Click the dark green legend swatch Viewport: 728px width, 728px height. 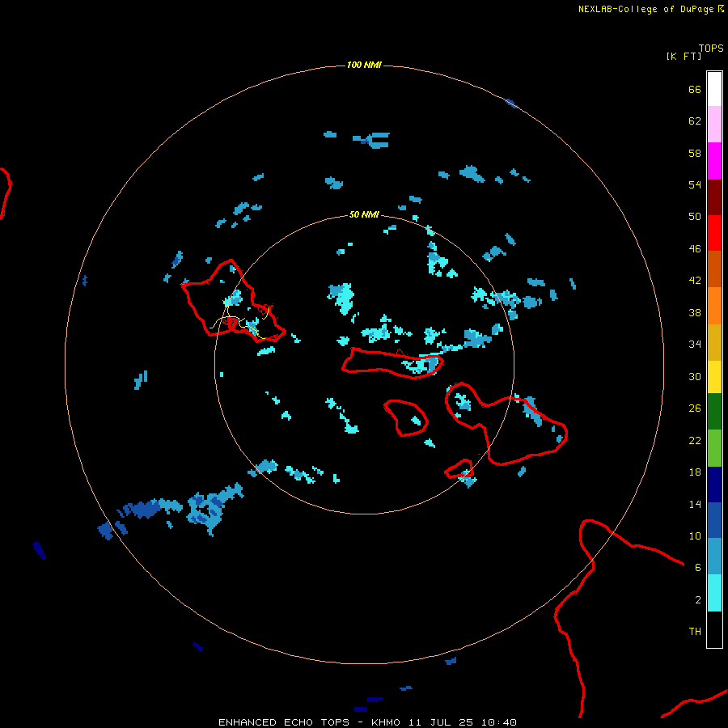click(x=714, y=411)
